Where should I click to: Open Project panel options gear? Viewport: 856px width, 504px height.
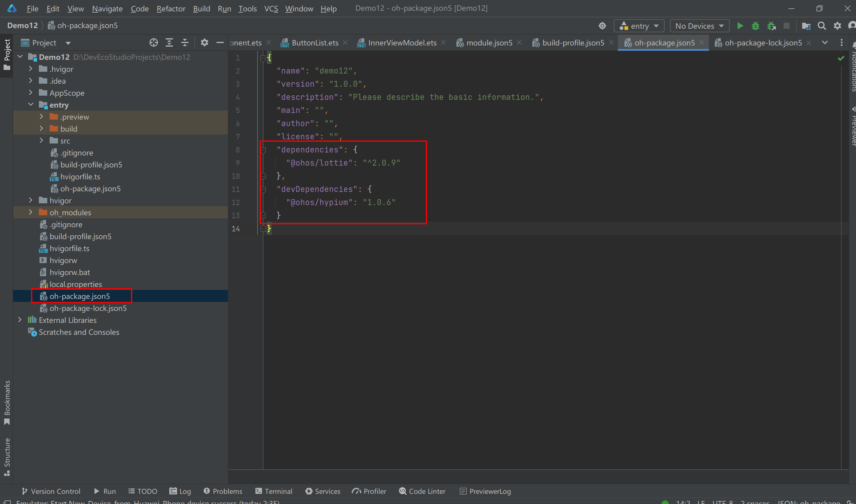point(204,42)
